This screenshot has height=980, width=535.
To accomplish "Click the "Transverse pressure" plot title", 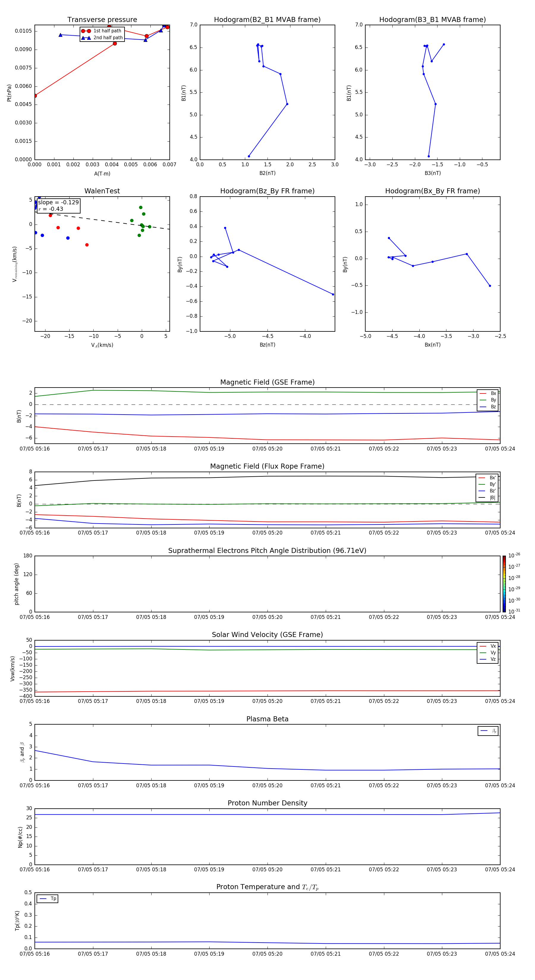I will (x=102, y=20).
